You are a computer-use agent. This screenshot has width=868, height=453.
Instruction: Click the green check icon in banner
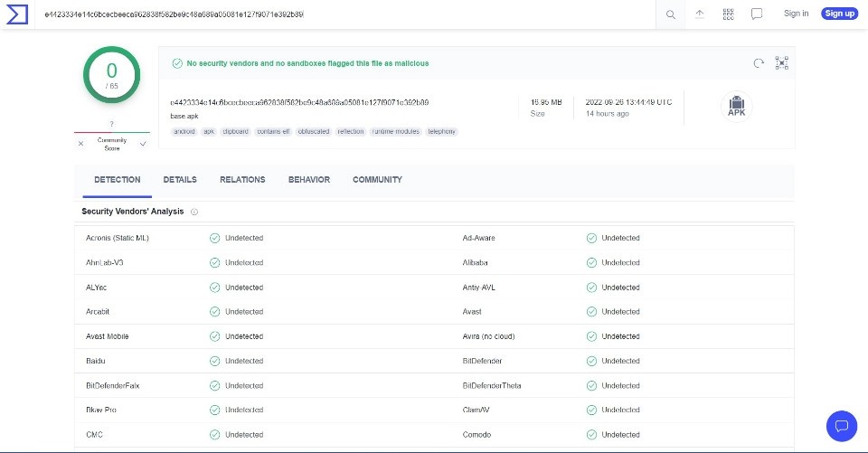click(177, 63)
